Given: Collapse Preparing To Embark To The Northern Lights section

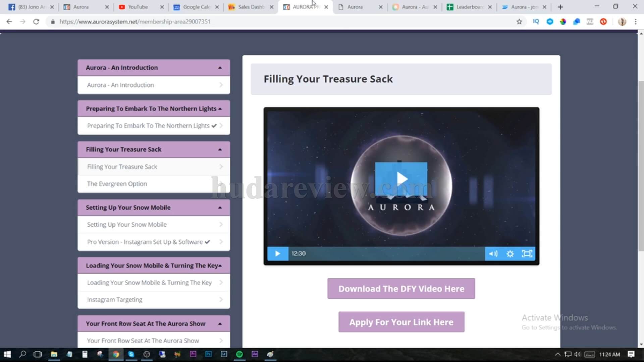Looking at the screenshot, I should coord(154,109).
